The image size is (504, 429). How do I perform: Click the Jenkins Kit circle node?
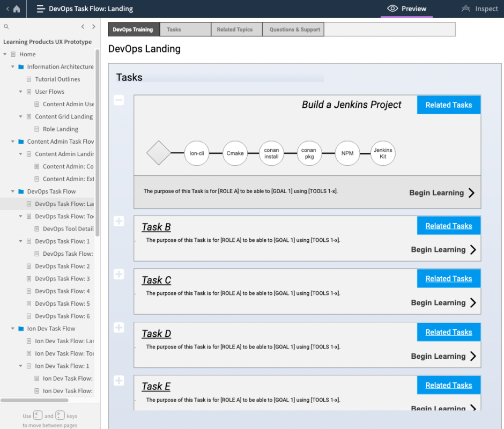tap(383, 153)
